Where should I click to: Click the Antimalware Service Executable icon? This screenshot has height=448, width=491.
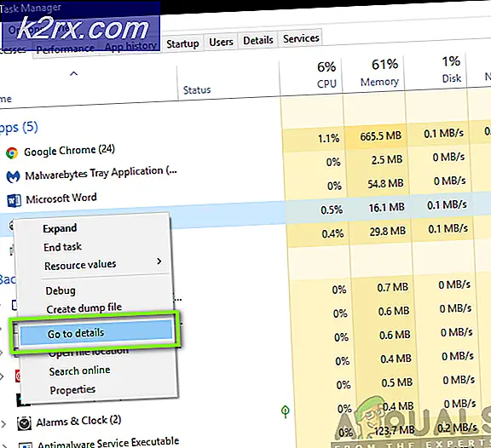point(26,445)
